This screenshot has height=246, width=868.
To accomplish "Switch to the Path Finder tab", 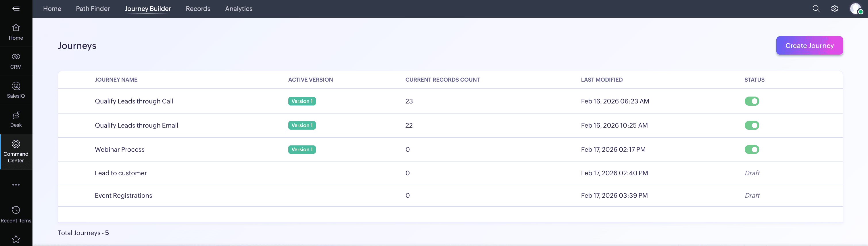I will point(93,8).
